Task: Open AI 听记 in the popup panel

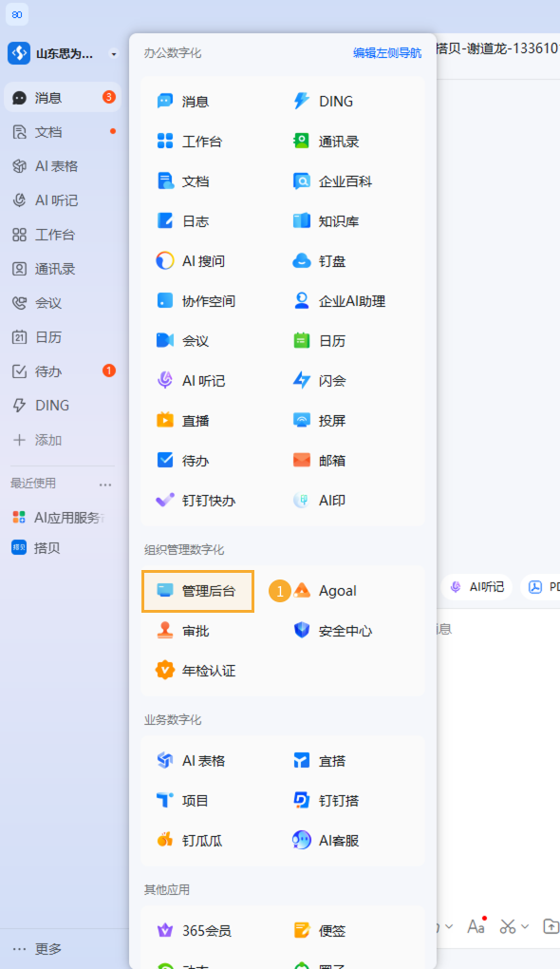Action: click(190, 381)
